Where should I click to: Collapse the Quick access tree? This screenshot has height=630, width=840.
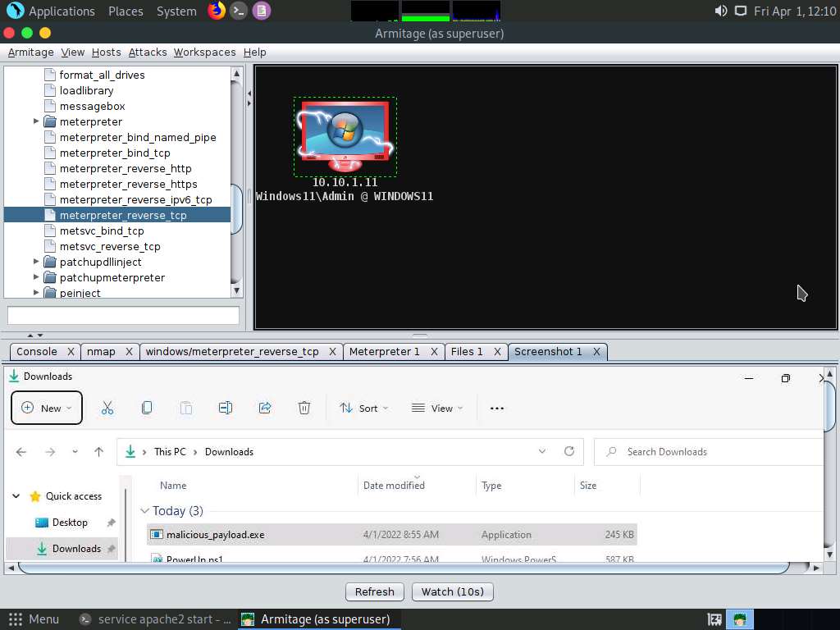tap(16, 496)
